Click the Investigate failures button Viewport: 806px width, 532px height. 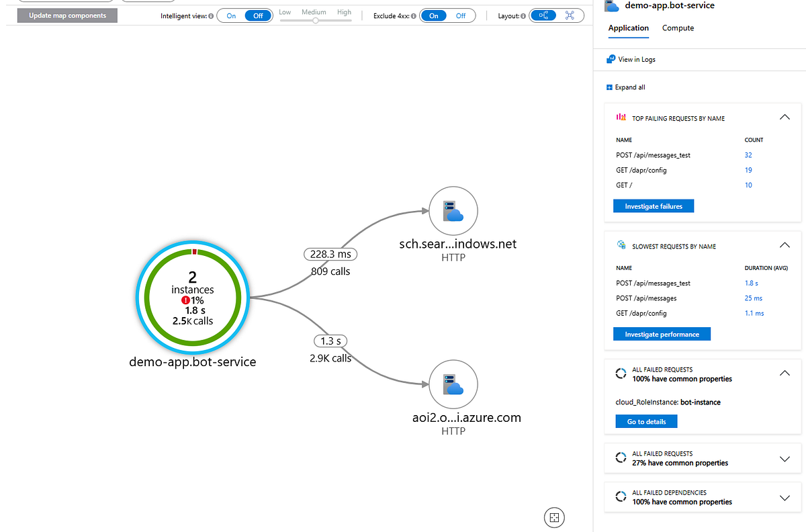coord(653,206)
